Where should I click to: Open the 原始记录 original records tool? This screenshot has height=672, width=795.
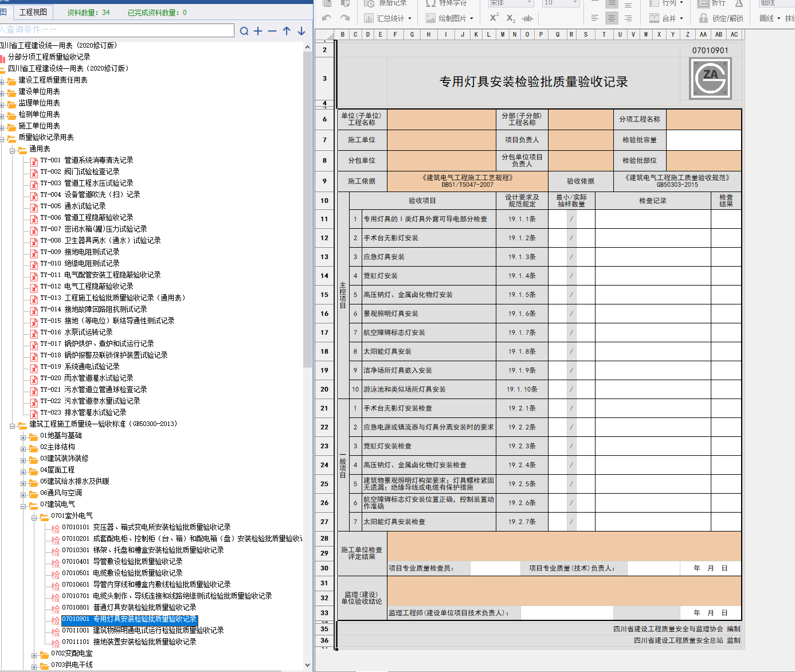[x=385, y=3]
